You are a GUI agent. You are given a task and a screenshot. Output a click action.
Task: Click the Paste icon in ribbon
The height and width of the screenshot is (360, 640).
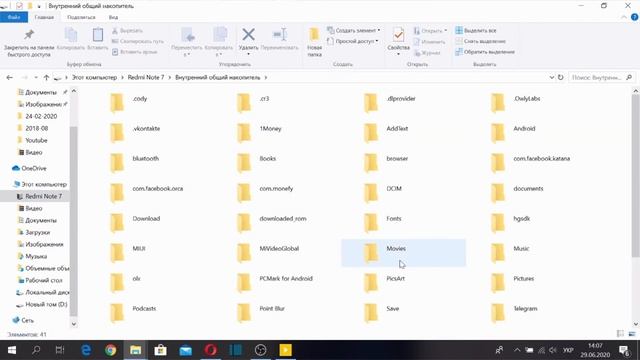(x=98, y=35)
